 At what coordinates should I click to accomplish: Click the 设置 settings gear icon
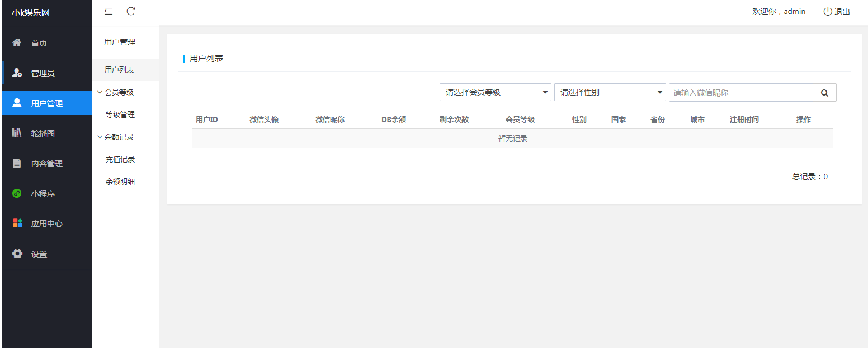point(17,254)
